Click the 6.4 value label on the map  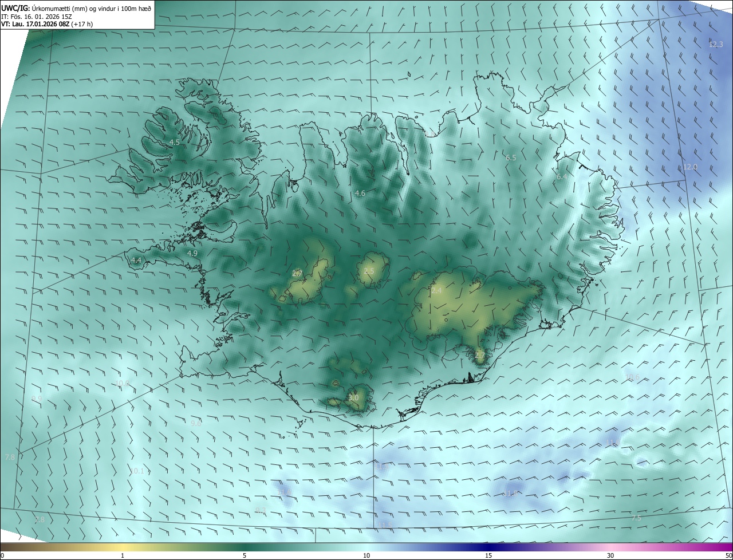(x=562, y=177)
